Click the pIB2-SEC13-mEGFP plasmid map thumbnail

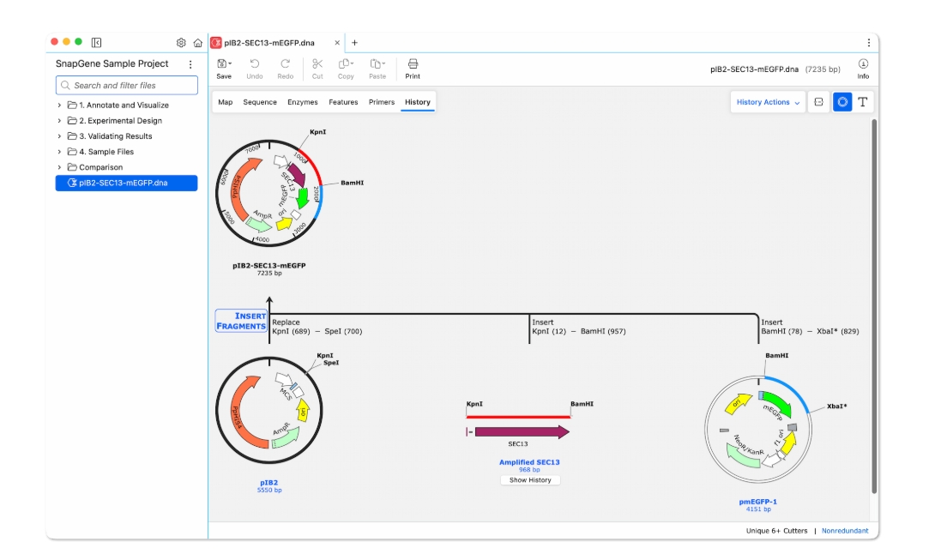click(269, 194)
